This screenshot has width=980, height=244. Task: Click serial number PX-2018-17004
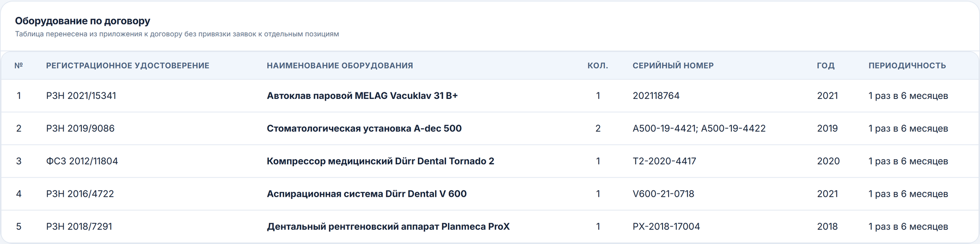point(666,226)
